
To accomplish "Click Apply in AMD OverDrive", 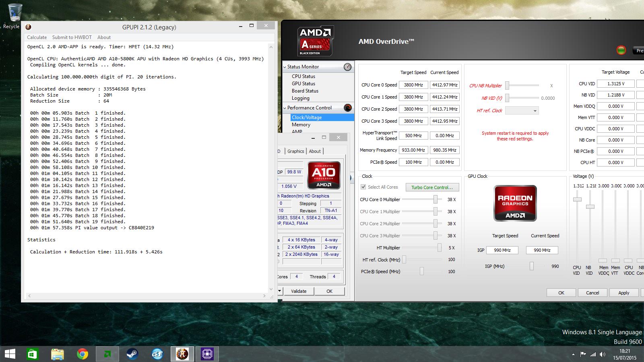I will (624, 293).
